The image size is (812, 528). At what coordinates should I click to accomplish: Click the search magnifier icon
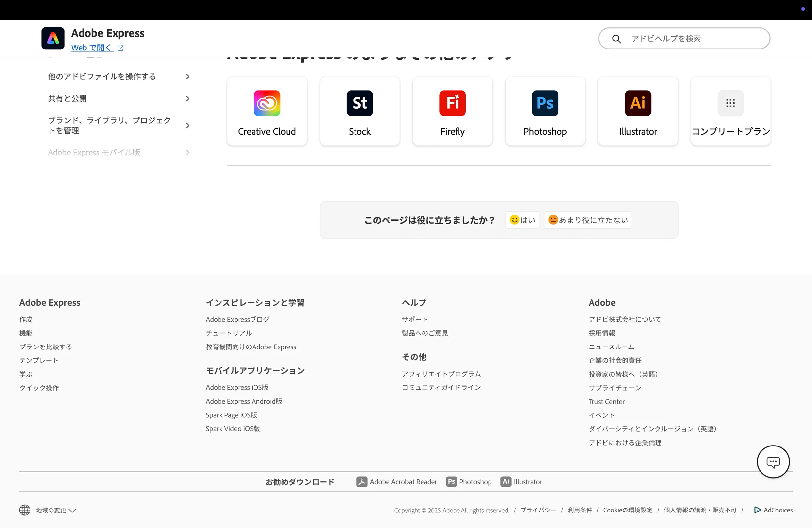[616, 39]
